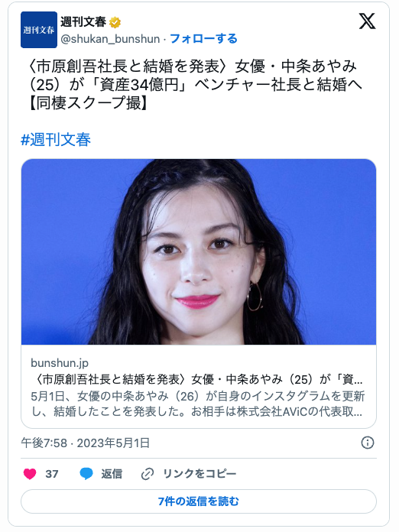Click the @shukan_bunshun handle
This screenshot has height=532, width=399.
110,39
